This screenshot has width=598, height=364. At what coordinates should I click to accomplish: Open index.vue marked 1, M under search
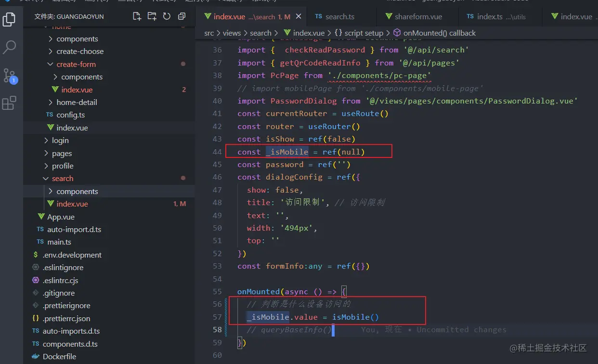click(x=72, y=204)
